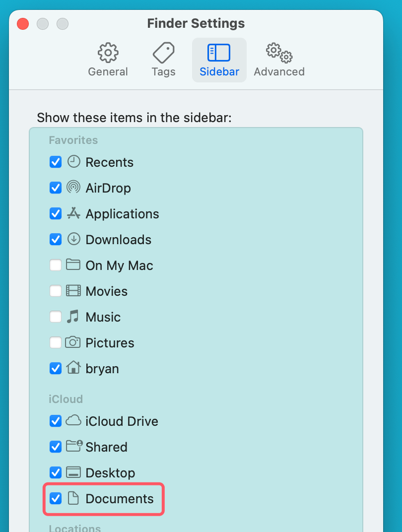Click the iCloud Drive cloud icon

click(x=73, y=421)
